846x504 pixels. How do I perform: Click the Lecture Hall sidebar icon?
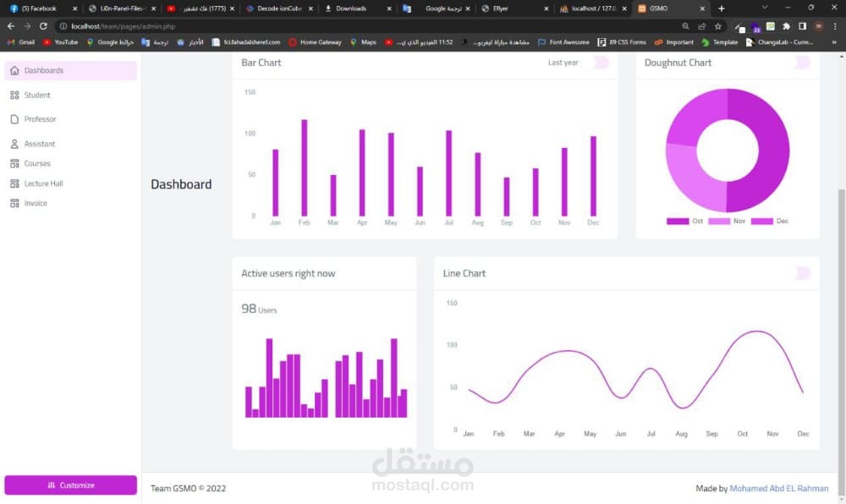tap(14, 184)
